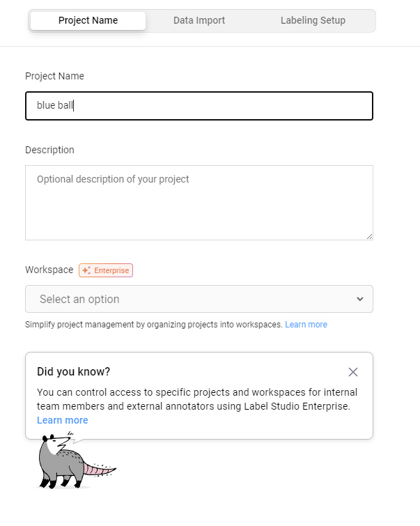Click the Description textarea resize handle

click(x=369, y=236)
